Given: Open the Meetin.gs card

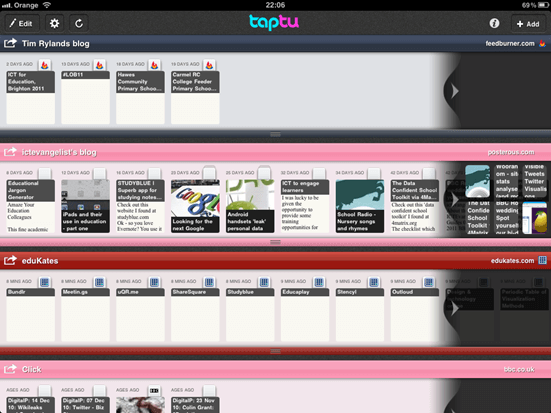Looking at the screenshot, I should (85, 315).
